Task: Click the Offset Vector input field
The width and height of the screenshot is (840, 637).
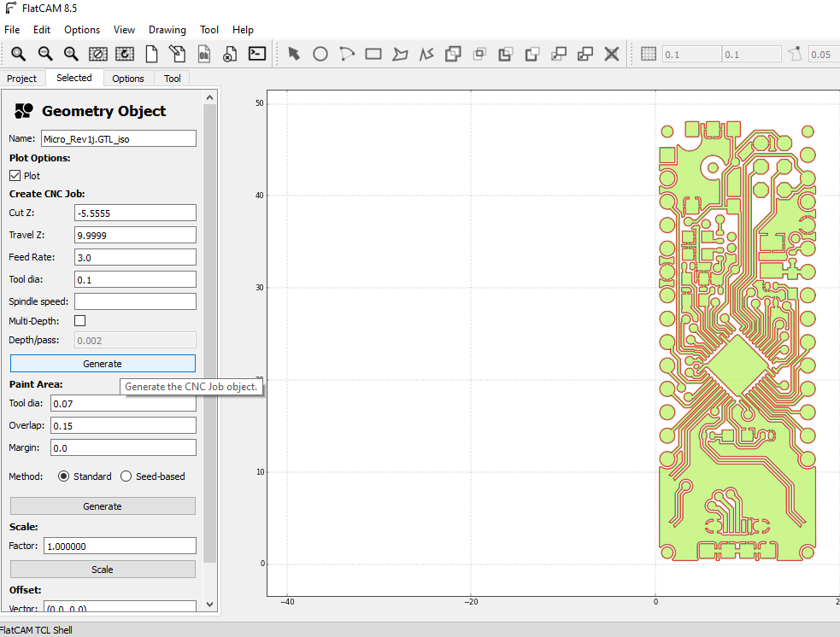Action: pyautogui.click(x=120, y=607)
